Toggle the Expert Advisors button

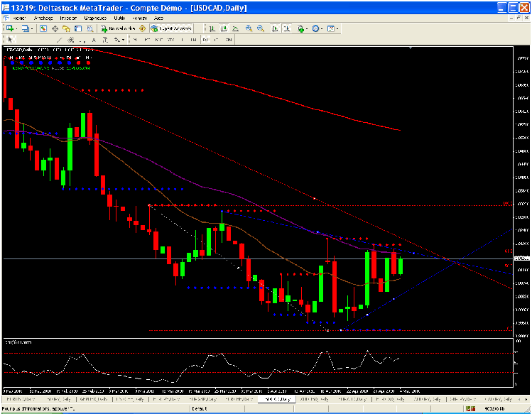pos(169,28)
